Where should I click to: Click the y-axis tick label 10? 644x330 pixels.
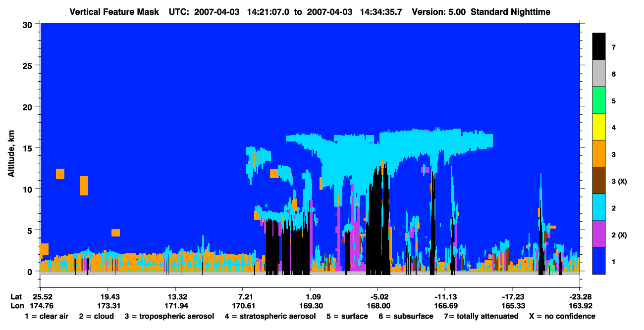[29, 189]
